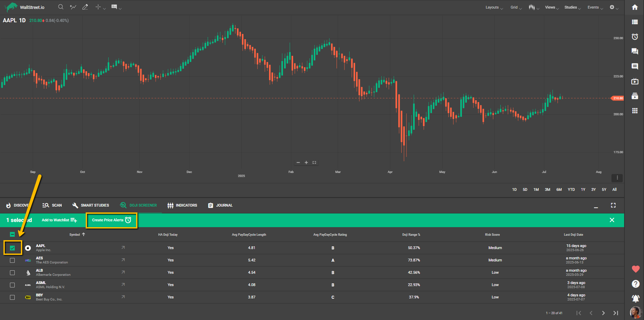The height and width of the screenshot is (320, 644).
Task: Switch to the Indicators tab
Action: click(x=182, y=205)
